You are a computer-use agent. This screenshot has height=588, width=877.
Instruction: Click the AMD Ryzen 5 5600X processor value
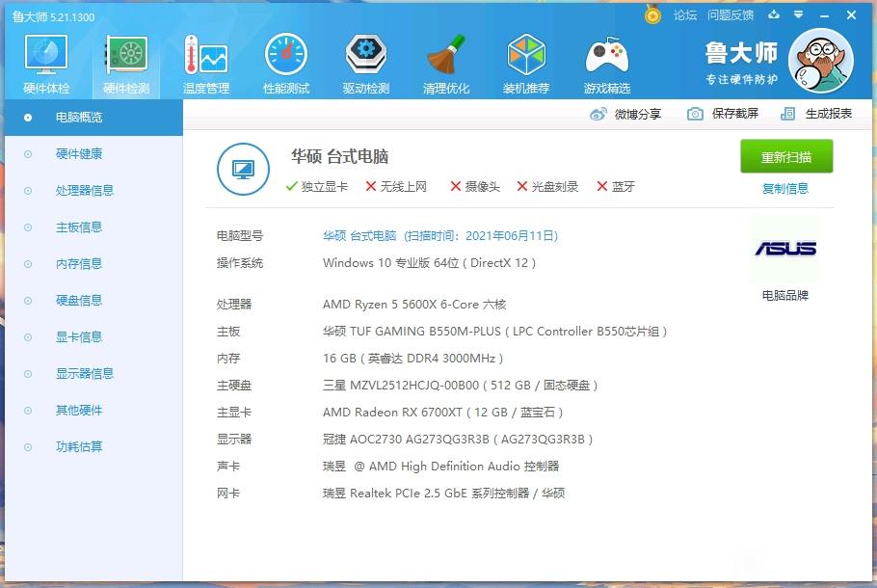[414, 305]
